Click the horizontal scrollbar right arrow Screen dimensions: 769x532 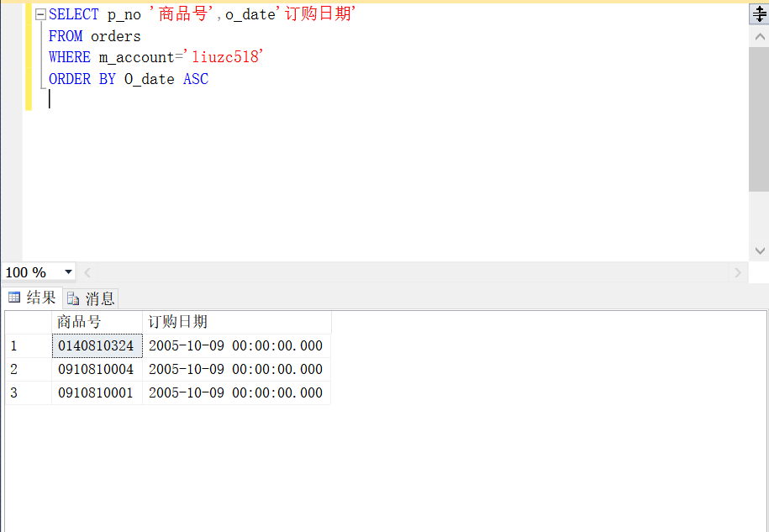coord(738,272)
